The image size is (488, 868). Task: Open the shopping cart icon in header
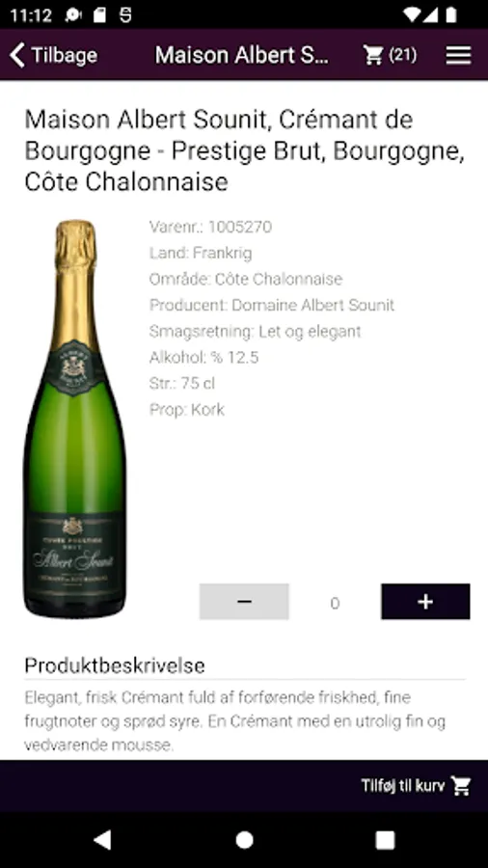pyautogui.click(x=373, y=55)
